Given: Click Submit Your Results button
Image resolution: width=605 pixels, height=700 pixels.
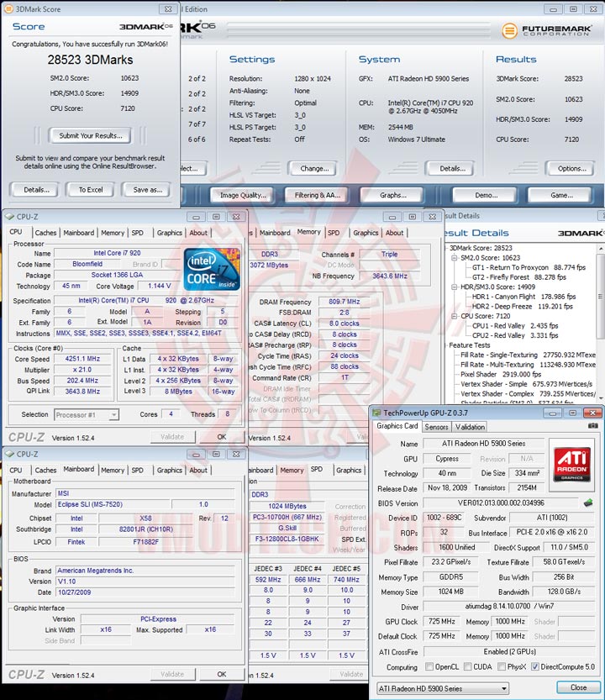Looking at the screenshot, I should pyautogui.click(x=91, y=136).
